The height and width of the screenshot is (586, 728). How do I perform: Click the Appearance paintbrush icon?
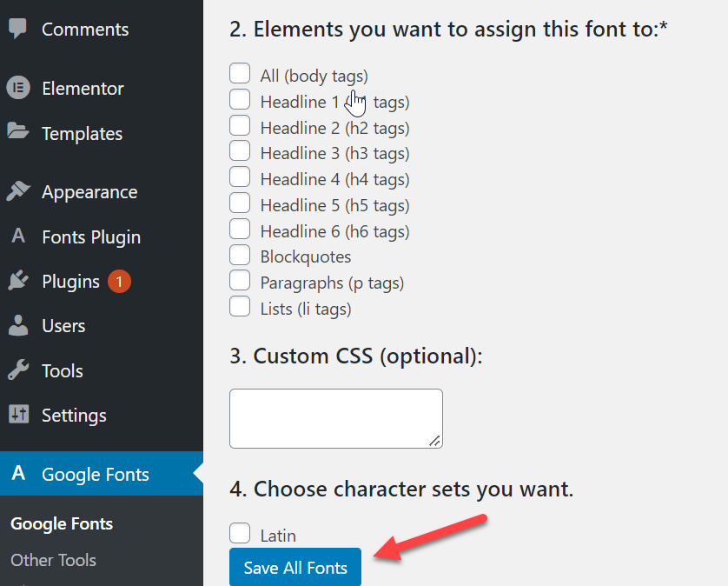coord(18,191)
